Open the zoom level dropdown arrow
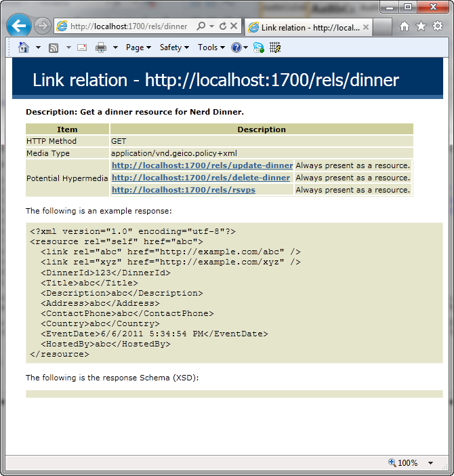Screen dimensions: 454x476 431,463
